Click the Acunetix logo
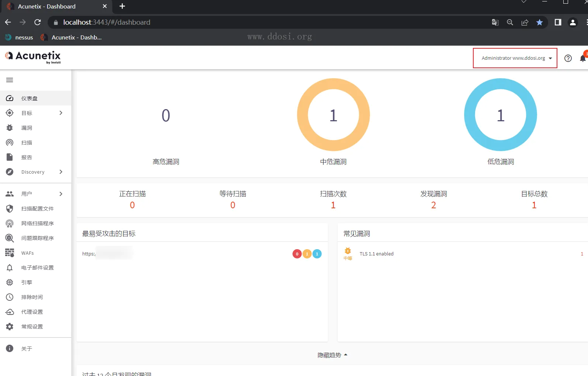 (33, 57)
